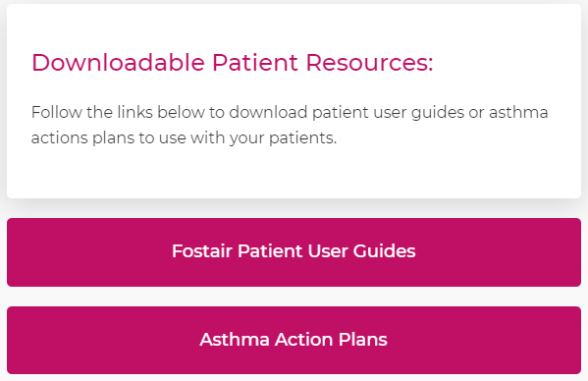
Task: Click the word 'Patient' in the pink heading
Action: tap(255, 62)
